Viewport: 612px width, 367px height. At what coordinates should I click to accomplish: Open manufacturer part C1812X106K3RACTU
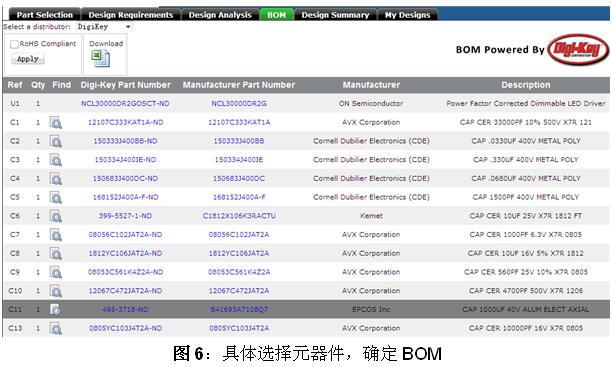(x=239, y=216)
